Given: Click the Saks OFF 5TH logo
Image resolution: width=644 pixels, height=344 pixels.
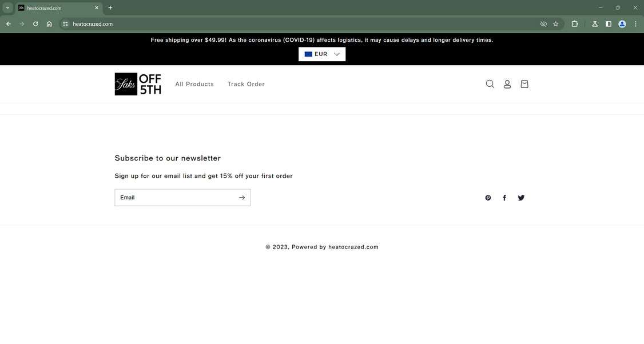Looking at the screenshot, I should click(137, 83).
